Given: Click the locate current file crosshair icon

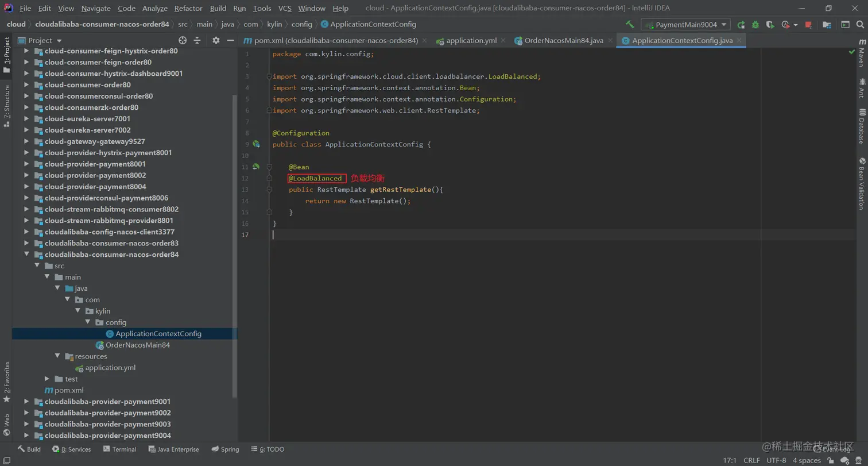Looking at the screenshot, I should point(183,40).
